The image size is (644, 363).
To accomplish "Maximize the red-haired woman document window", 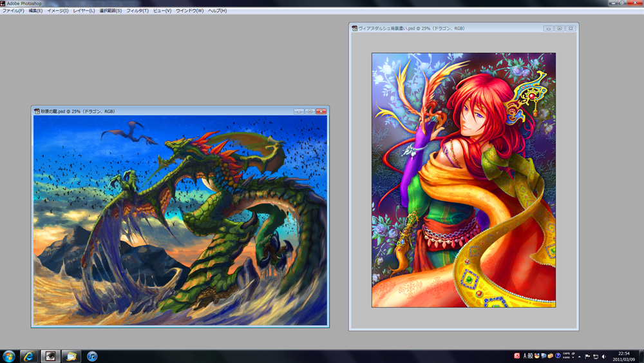I will pyautogui.click(x=560, y=28).
